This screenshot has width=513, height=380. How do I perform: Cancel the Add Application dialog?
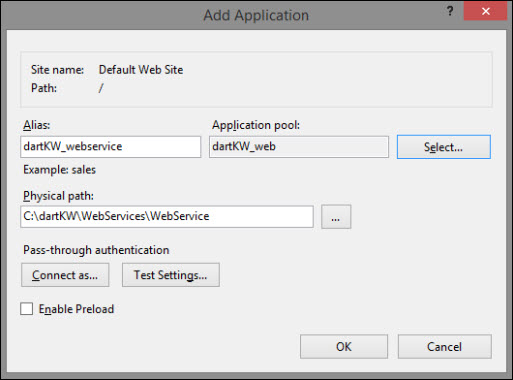pyautogui.click(x=444, y=347)
